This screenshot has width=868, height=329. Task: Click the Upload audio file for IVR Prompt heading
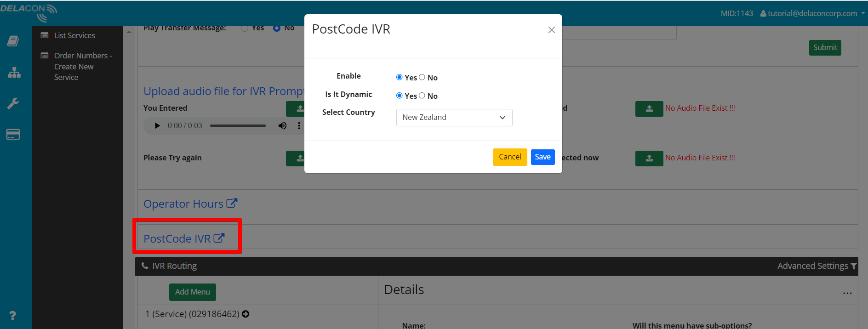(223, 91)
